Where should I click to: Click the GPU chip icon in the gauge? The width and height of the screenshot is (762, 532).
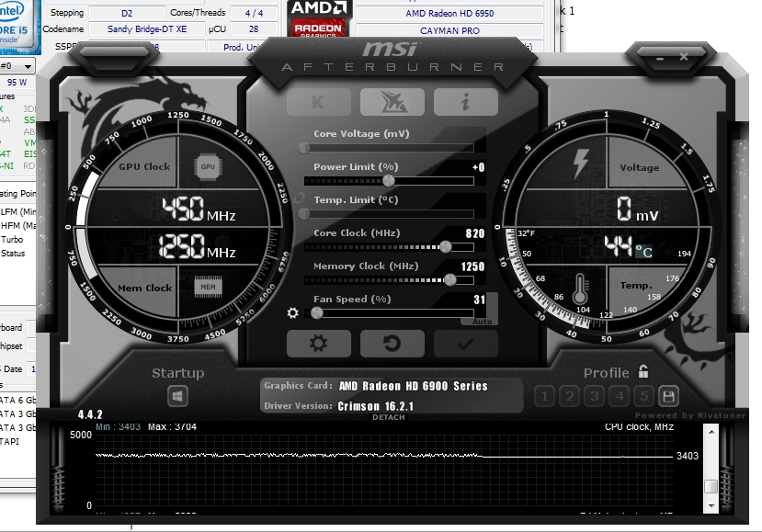(208, 166)
